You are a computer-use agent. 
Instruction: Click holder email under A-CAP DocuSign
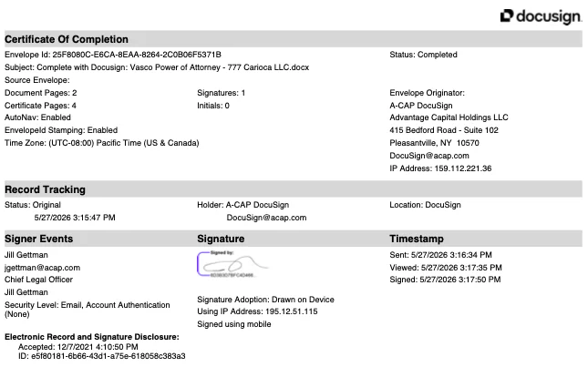pyautogui.click(x=266, y=218)
